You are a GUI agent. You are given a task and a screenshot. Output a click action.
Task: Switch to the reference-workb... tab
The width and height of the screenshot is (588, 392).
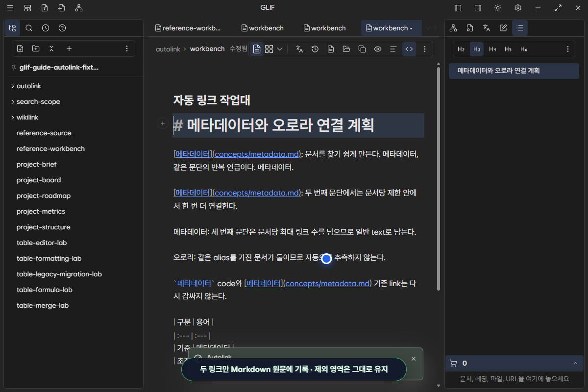click(189, 28)
